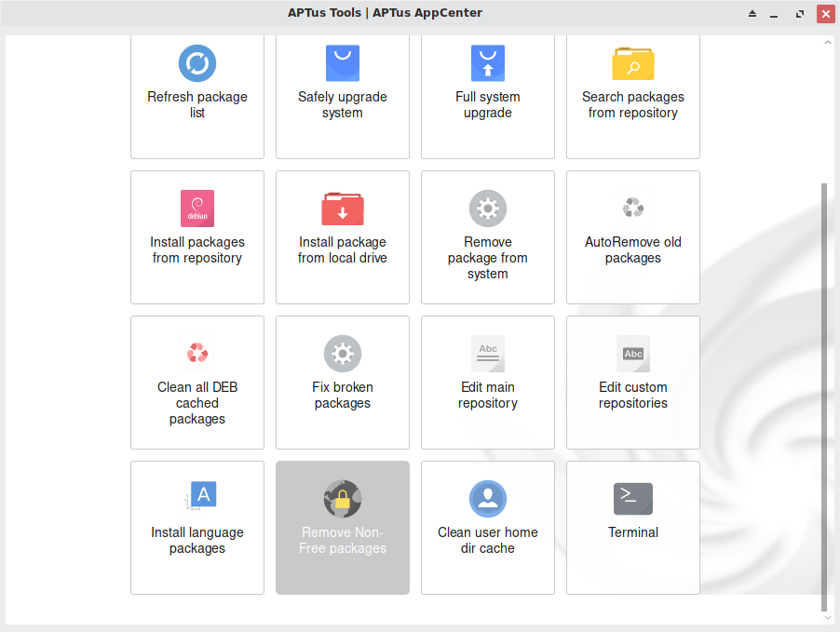Click the AutoRemove old packages recycle icon
The image size is (840, 632).
coord(632,208)
